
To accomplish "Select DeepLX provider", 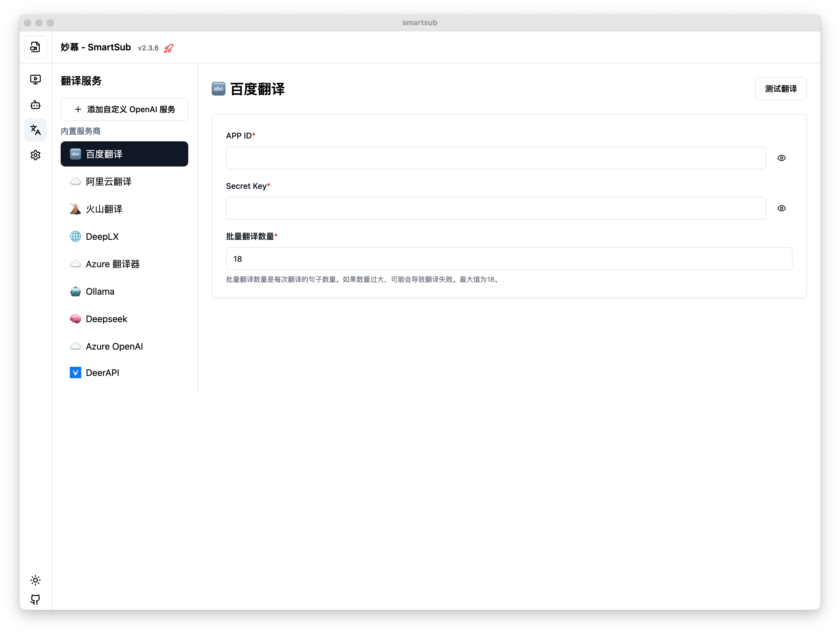I will [124, 237].
